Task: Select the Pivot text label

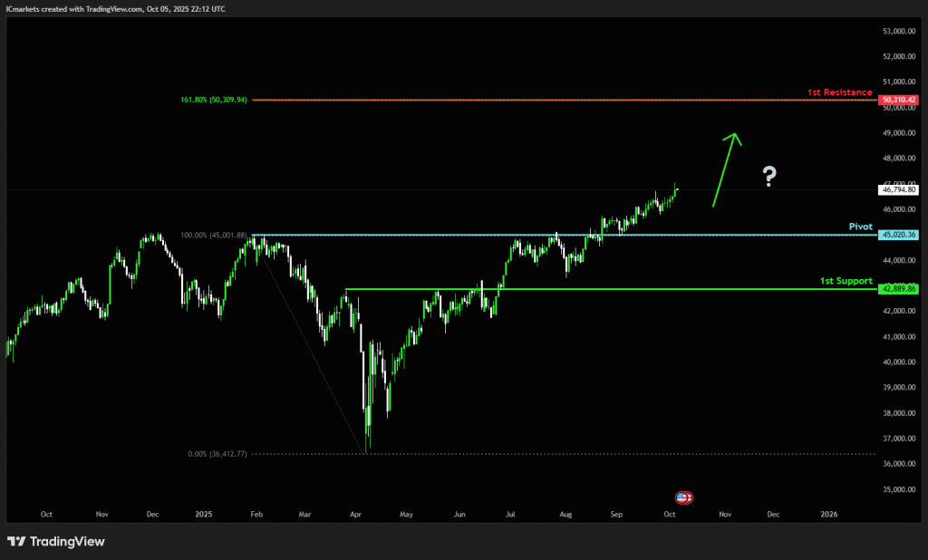Action: click(860, 227)
